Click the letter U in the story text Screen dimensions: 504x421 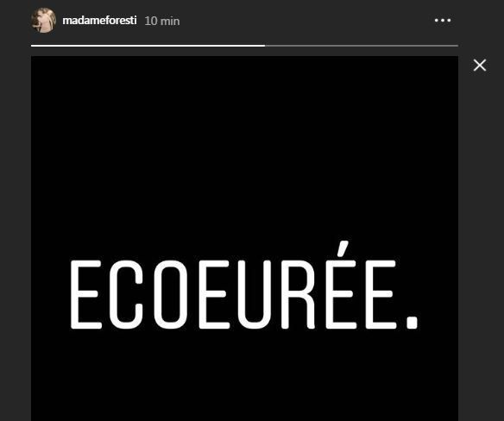(x=255, y=294)
